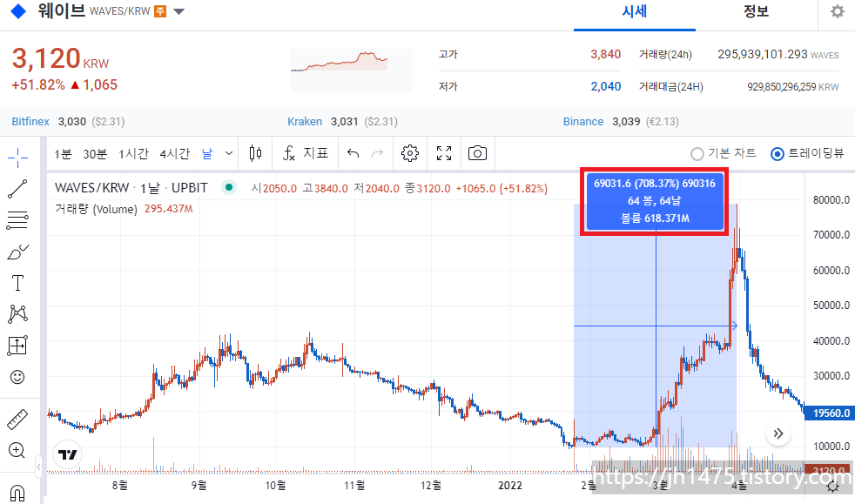Viewport: 855px width, 504px height.
Task: Change candlestick chart style
Action: pos(255,154)
